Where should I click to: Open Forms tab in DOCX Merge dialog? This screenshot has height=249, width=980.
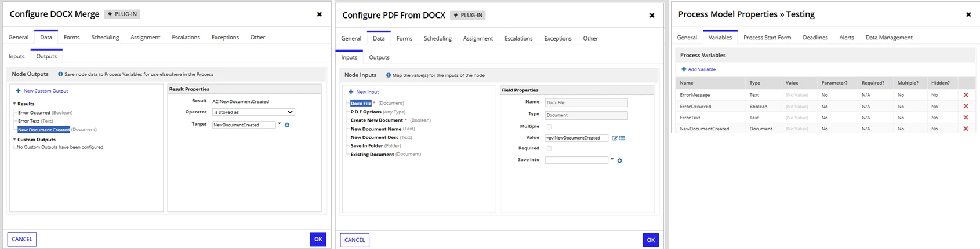click(x=72, y=38)
